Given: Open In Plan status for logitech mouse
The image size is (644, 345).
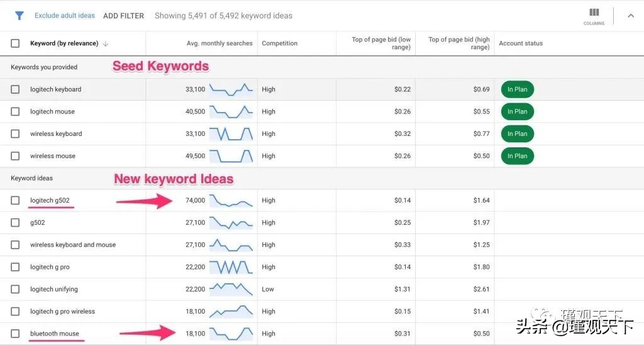Looking at the screenshot, I should pyautogui.click(x=517, y=111).
